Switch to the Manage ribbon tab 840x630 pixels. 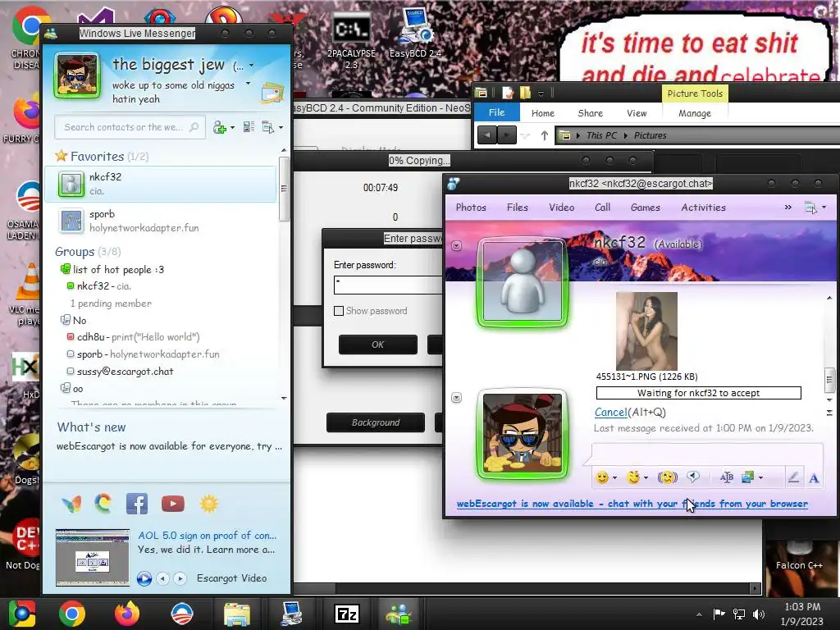695,113
